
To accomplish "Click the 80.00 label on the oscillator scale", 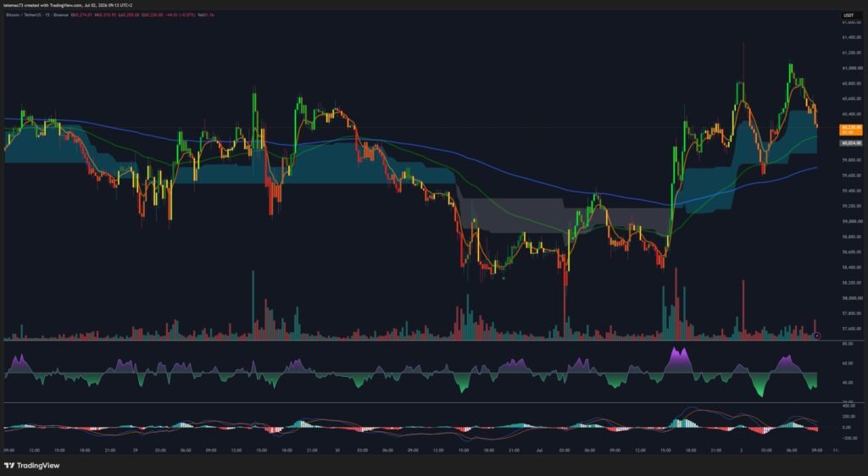I will [848, 343].
